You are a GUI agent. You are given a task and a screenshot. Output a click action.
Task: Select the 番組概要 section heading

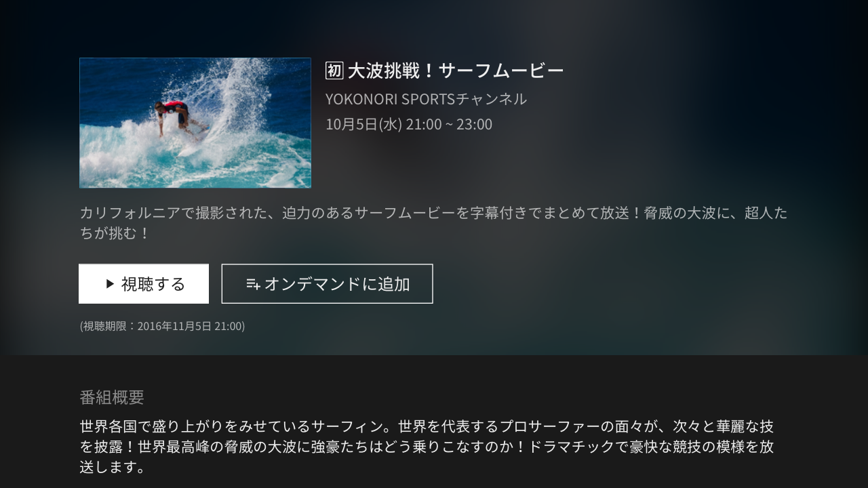(x=112, y=397)
